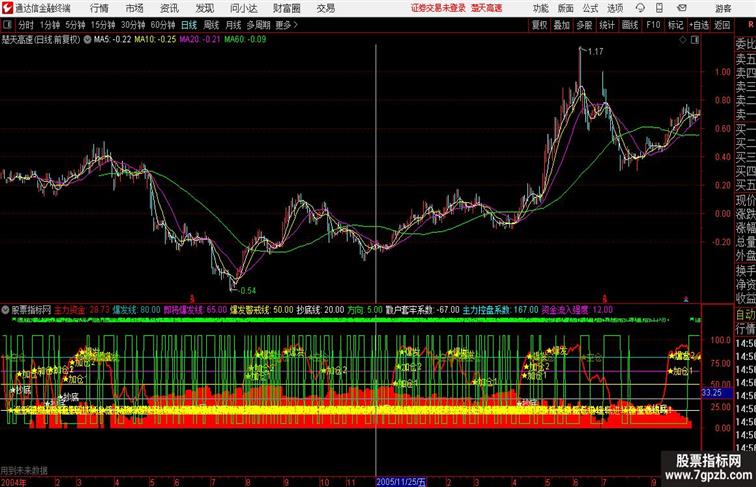Click the 标记 mark button

pos(675,25)
